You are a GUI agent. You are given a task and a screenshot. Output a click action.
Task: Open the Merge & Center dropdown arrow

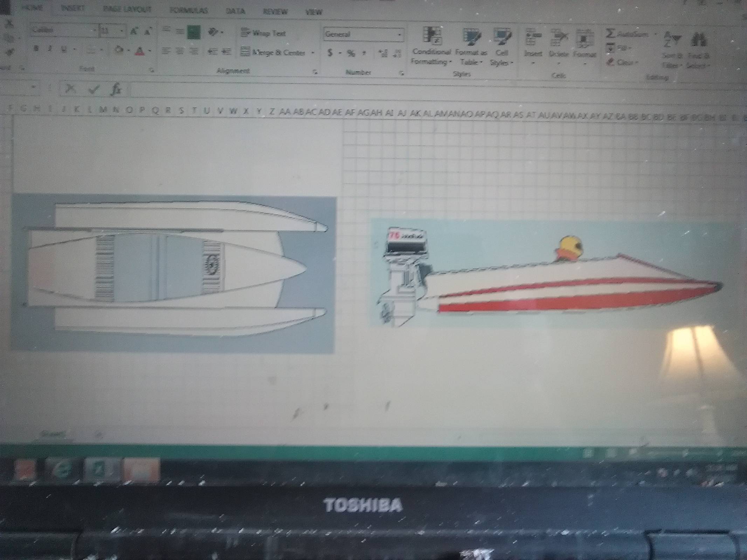313,53
